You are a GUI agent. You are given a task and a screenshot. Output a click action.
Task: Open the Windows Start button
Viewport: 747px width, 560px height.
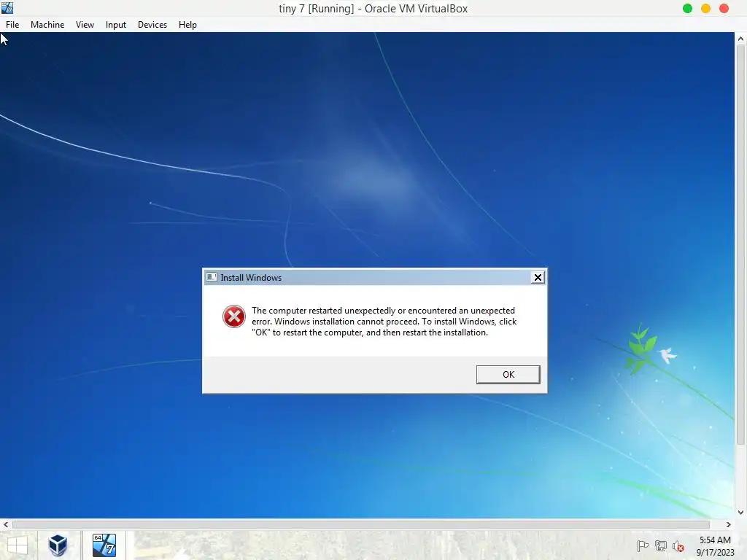(18, 545)
